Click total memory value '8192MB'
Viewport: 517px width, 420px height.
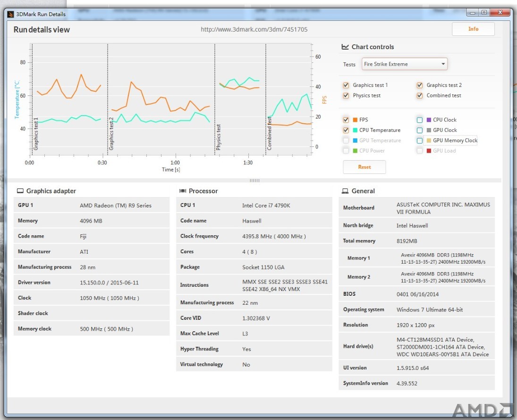(x=407, y=241)
